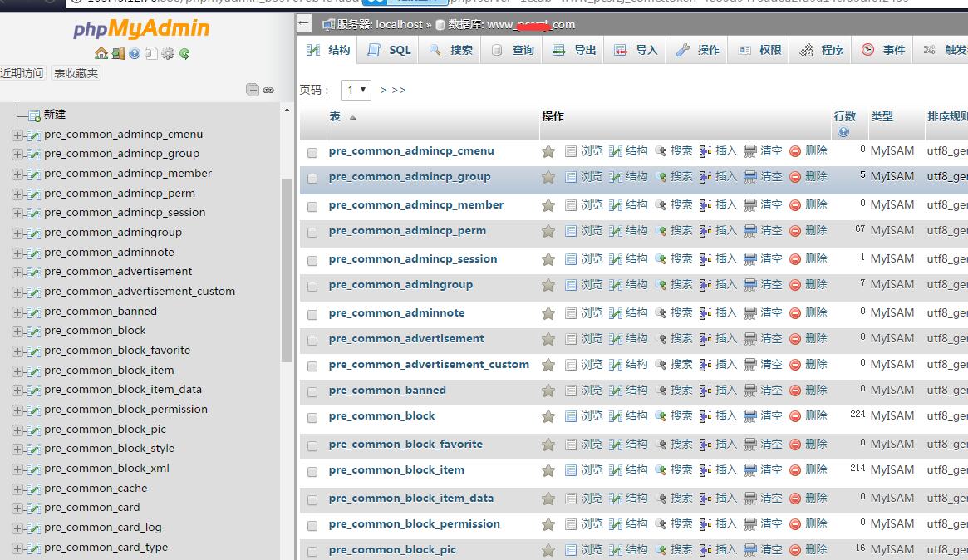Click the navigation panel vertical scrollbar
Image resolution: width=968 pixels, height=560 pixels.
[287, 270]
